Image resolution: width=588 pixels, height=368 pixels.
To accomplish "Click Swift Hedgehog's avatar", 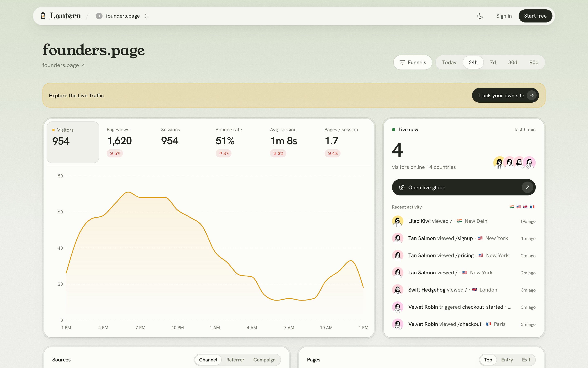I will pos(398,290).
